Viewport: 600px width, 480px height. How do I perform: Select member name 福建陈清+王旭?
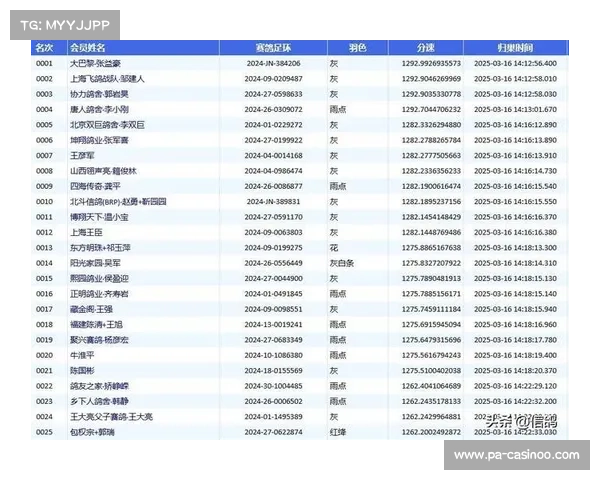point(96,325)
